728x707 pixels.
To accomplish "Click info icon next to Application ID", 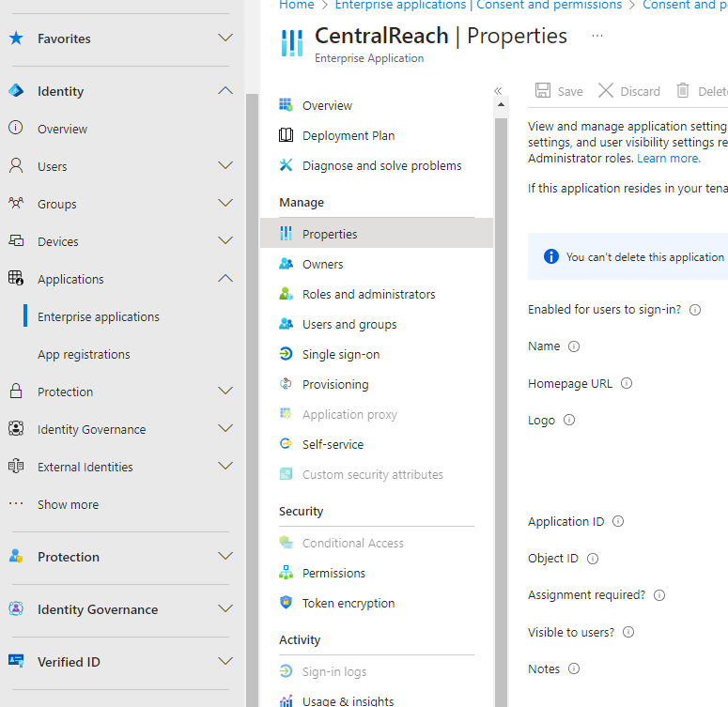I will (x=618, y=521).
